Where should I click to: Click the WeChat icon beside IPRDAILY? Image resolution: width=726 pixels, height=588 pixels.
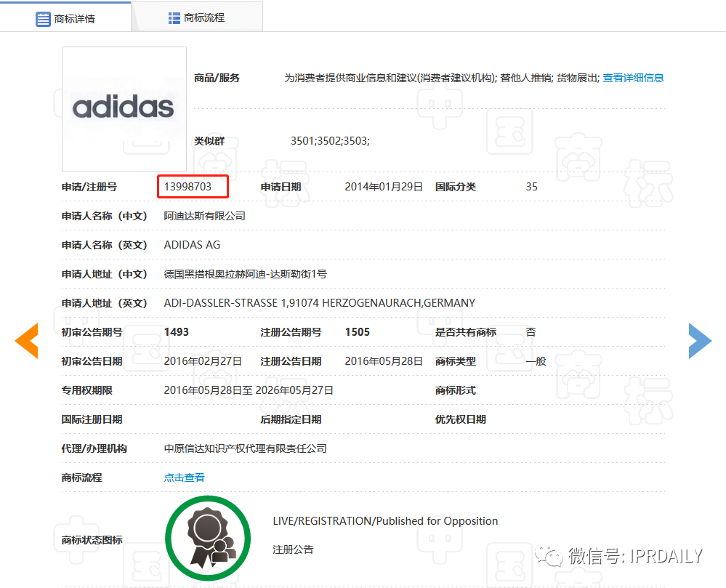pyautogui.click(x=549, y=556)
